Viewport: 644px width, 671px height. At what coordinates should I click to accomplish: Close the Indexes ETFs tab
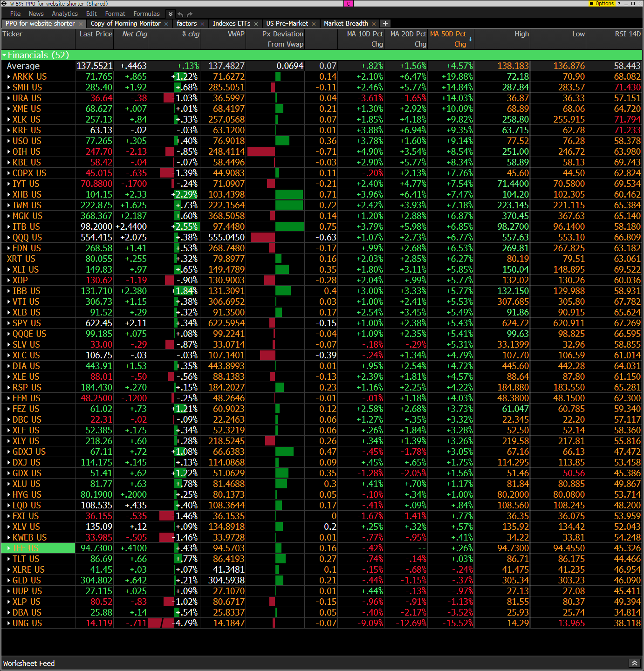click(x=256, y=24)
